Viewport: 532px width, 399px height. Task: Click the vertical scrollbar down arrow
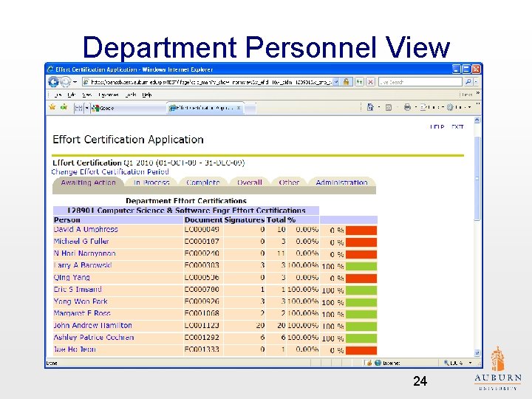[477, 354]
